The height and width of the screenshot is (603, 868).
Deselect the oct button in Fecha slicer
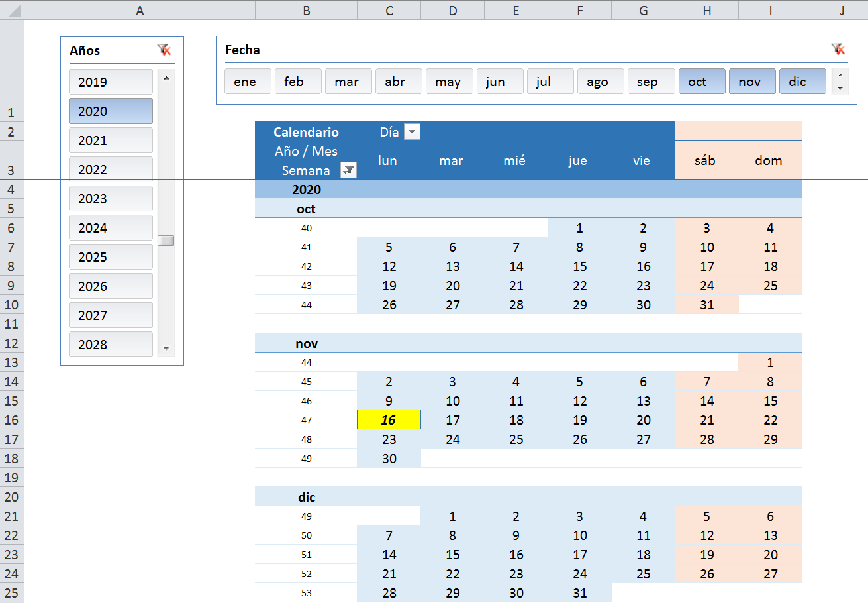(x=702, y=81)
